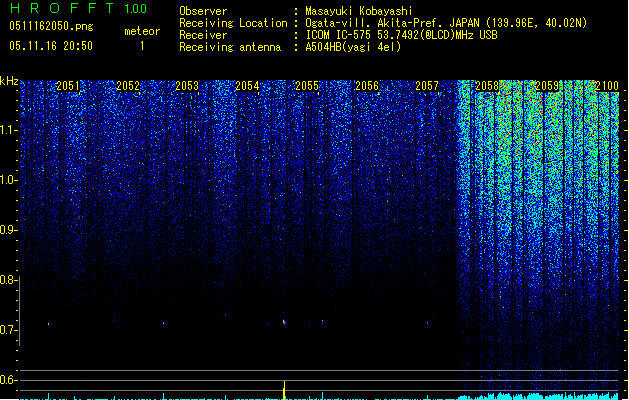The width and height of the screenshot is (629, 400).
Task: Click the 2052 time marker
Action: point(128,86)
